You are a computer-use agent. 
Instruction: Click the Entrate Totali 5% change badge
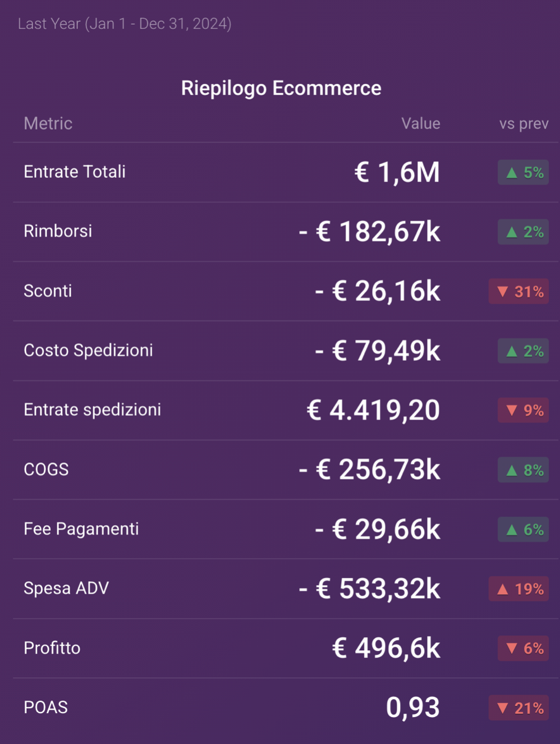[x=523, y=172]
